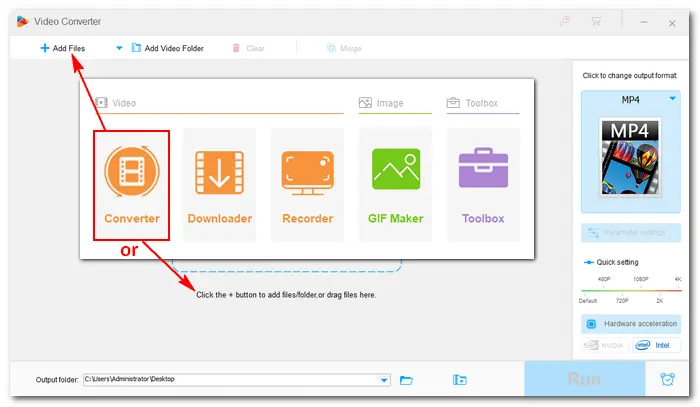The height and width of the screenshot is (407, 700).
Task: Select NVIDIA acceleration option
Action: pos(604,345)
